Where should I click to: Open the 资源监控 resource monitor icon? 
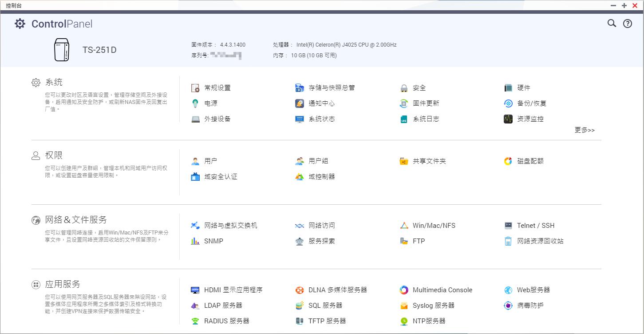[508, 119]
